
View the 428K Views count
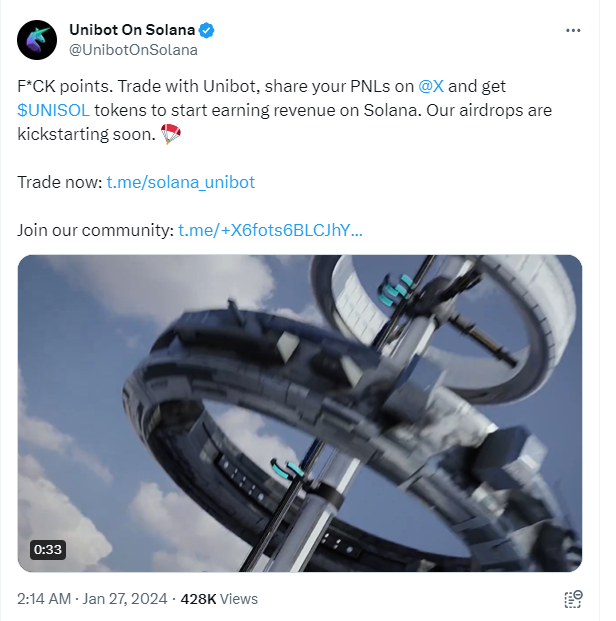219,599
